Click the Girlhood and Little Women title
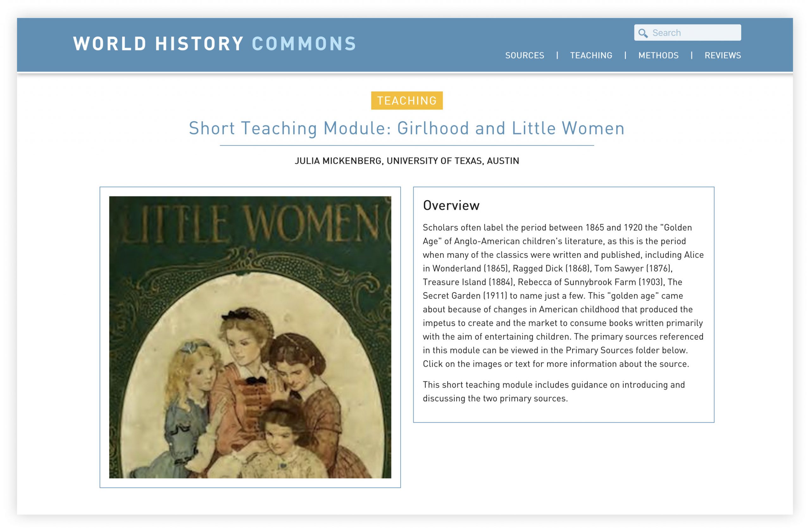This screenshot has height=532, width=810. click(x=407, y=128)
